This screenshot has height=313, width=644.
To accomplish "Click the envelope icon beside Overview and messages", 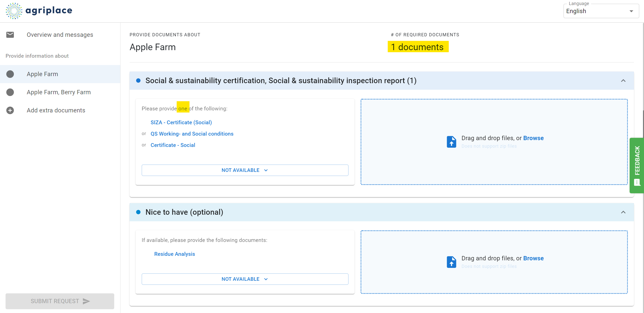I will pos(10,35).
